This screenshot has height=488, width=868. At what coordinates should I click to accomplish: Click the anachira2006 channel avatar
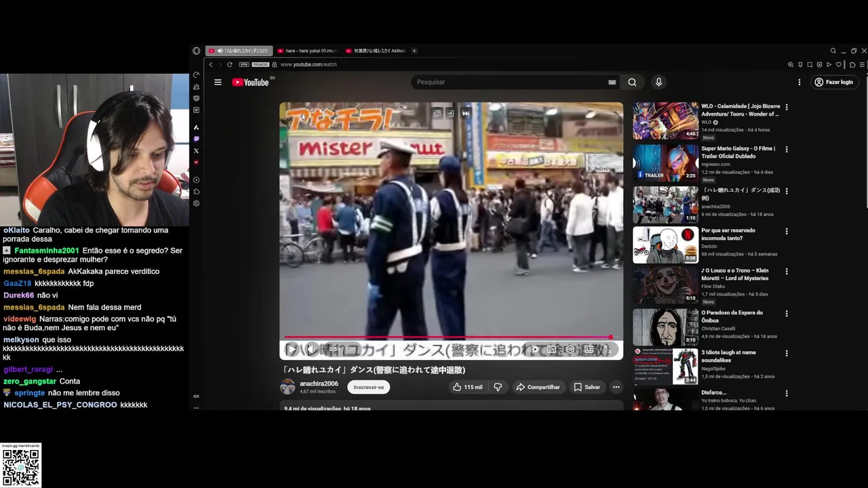288,387
